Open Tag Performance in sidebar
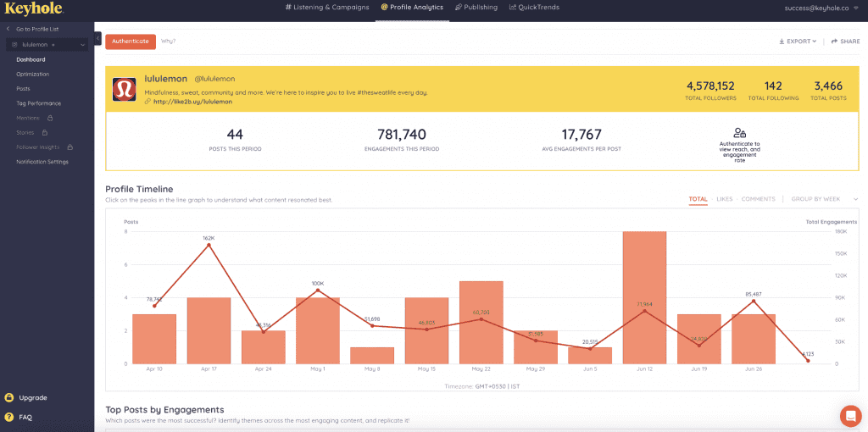Viewport: 868px width, 432px height. pos(38,103)
